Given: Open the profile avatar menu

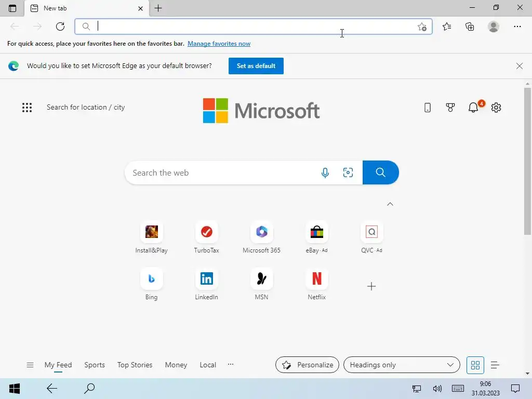Looking at the screenshot, I should [x=494, y=26].
